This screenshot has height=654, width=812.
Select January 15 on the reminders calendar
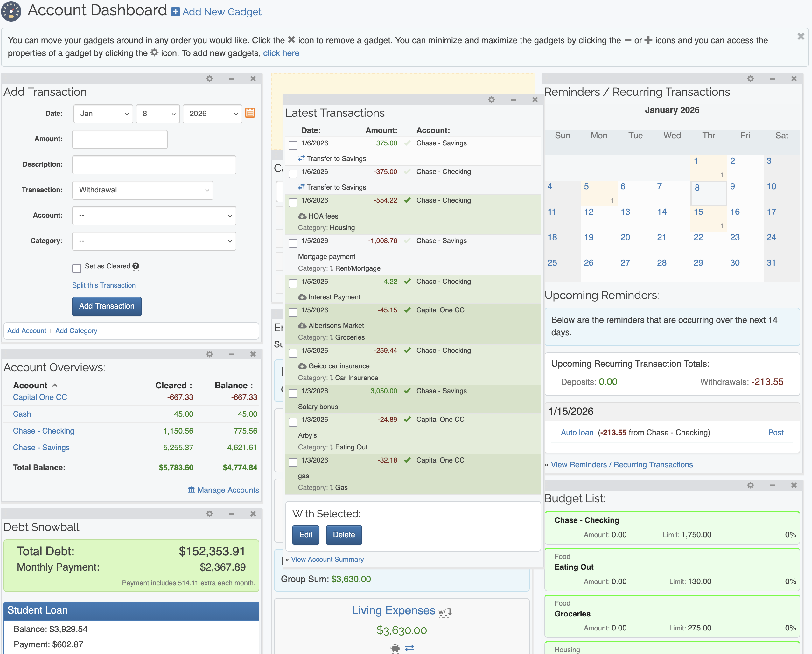tap(698, 212)
